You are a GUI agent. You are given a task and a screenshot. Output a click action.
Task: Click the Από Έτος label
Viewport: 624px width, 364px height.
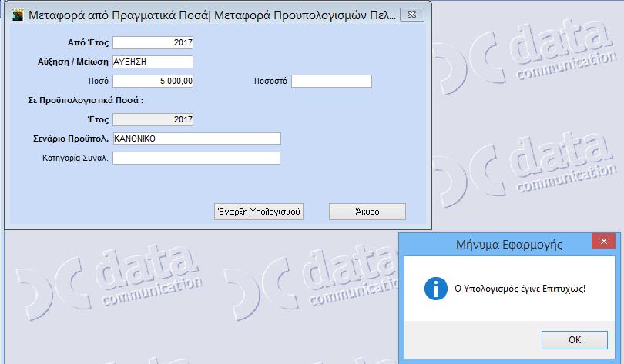[x=88, y=42]
